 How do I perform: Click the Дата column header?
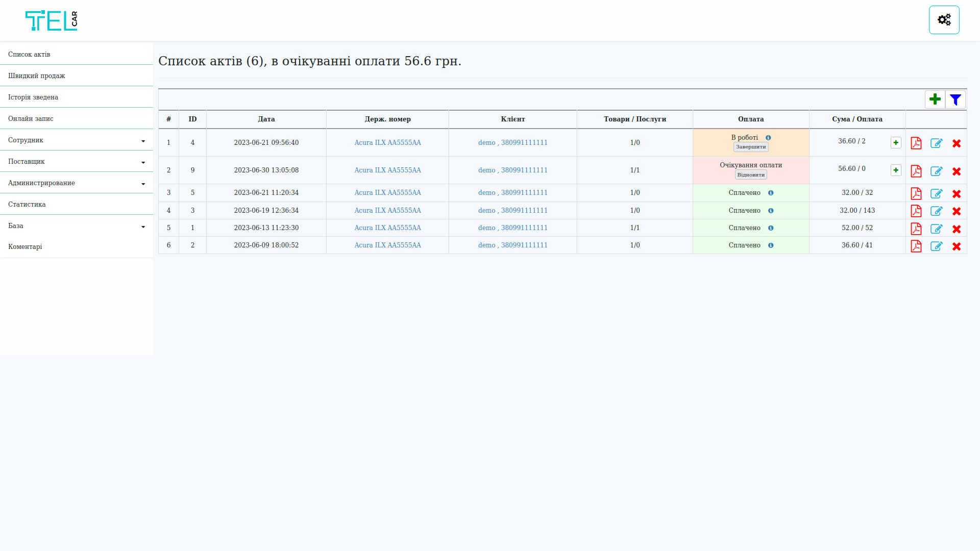(266, 119)
